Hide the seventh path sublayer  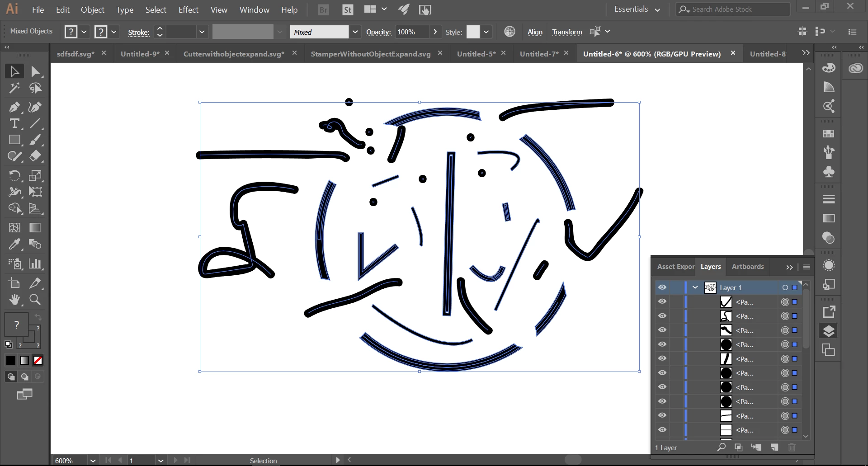(x=662, y=387)
